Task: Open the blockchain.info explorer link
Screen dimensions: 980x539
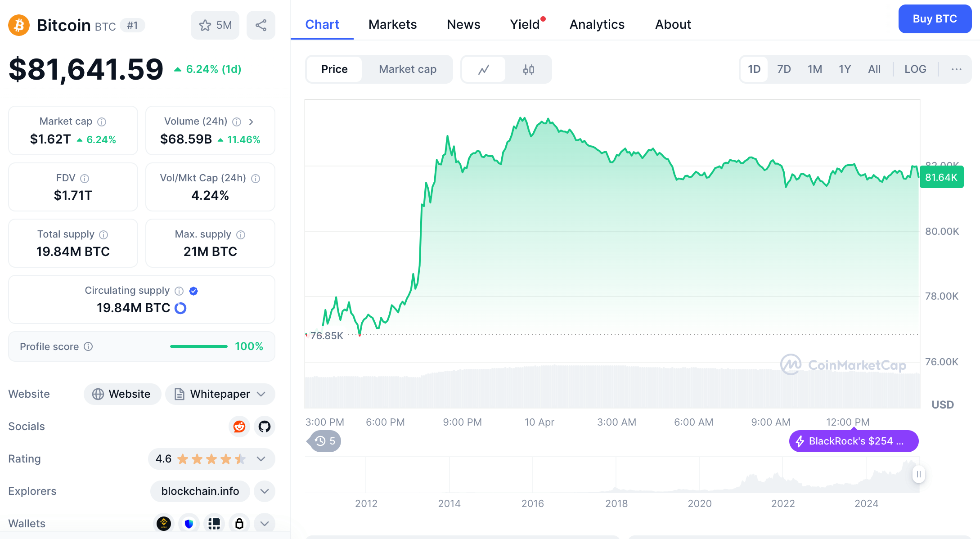Action: coord(200,491)
